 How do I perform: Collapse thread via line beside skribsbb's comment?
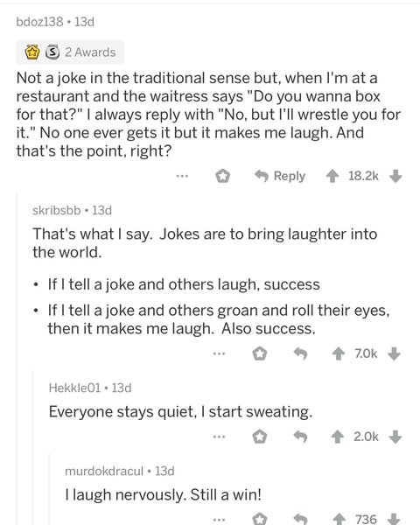point(17,358)
